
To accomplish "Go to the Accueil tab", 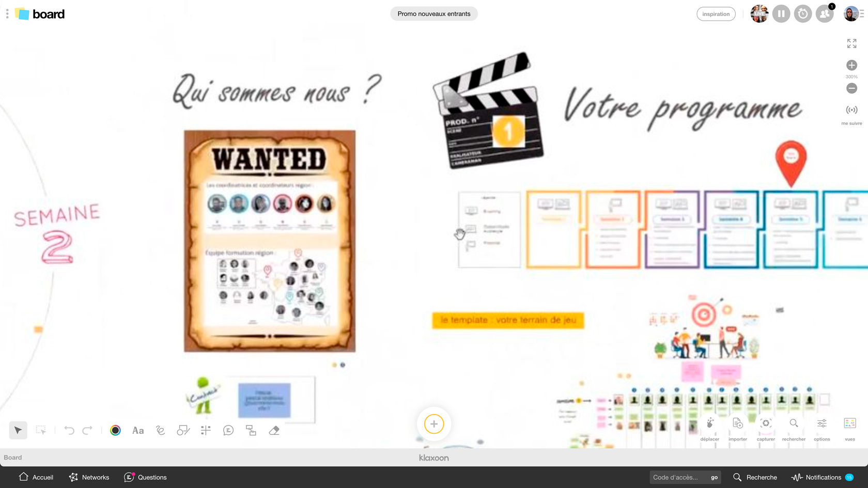I will pos(36,477).
